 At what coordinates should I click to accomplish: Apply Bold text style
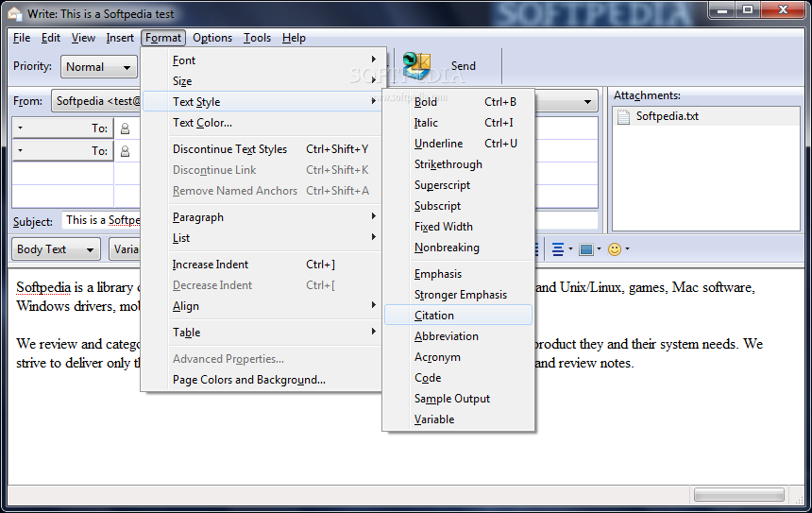click(x=458, y=102)
